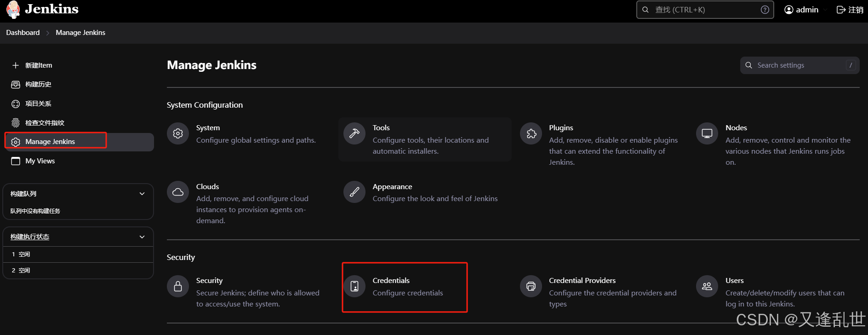Click the fingerprint icon for 检查文件指纹
This screenshot has height=335, width=868.
16,123
